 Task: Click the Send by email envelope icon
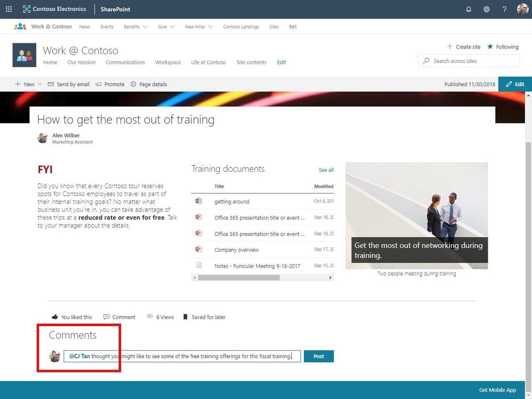[x=51, y=84]
